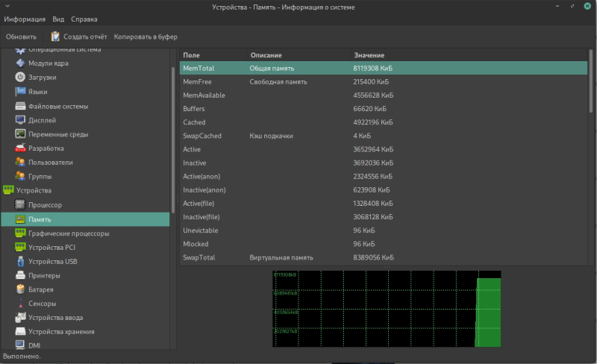Open the Информация menu
This screenshot has height=364, width=597.
click(25, 19)
